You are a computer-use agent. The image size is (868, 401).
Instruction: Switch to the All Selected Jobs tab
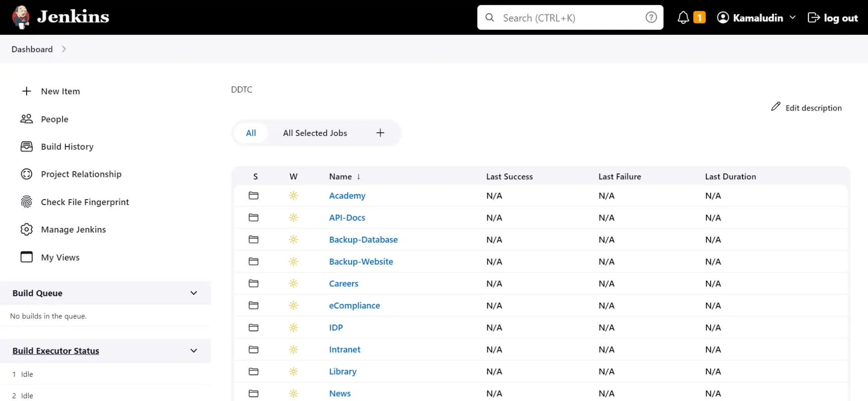315,133
